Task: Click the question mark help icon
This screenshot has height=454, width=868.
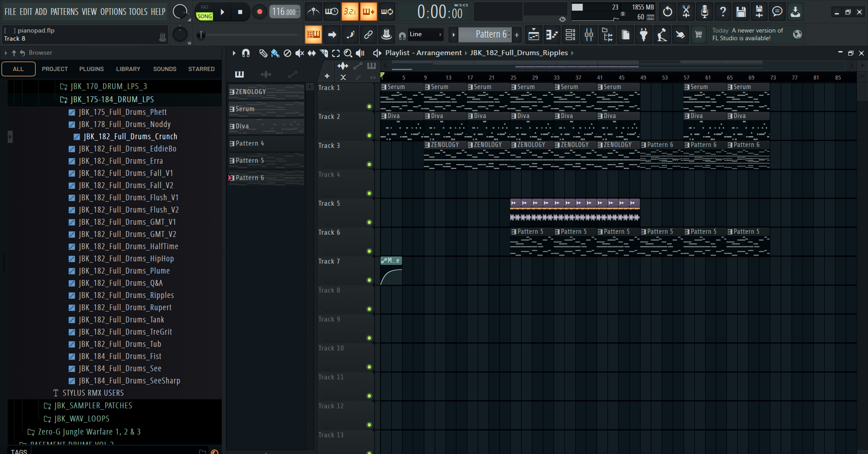Action: [723, 12]
